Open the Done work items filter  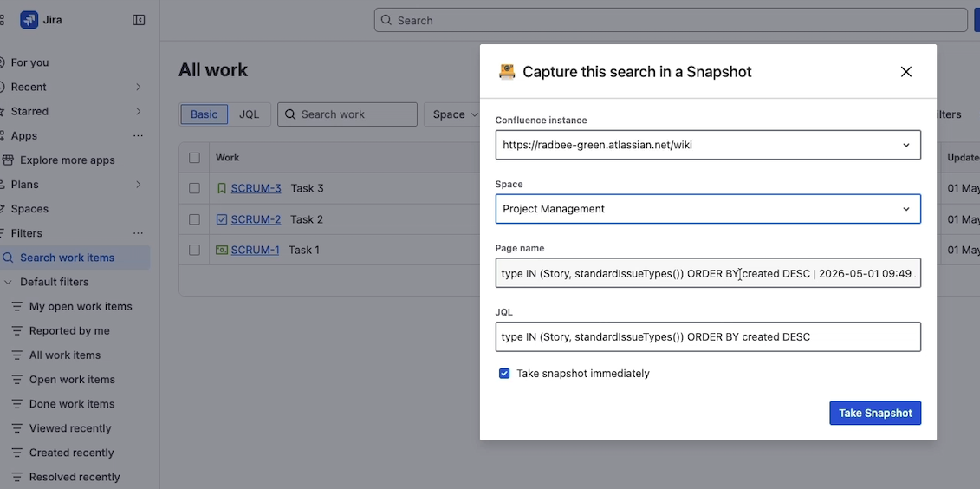coord(72,404)
